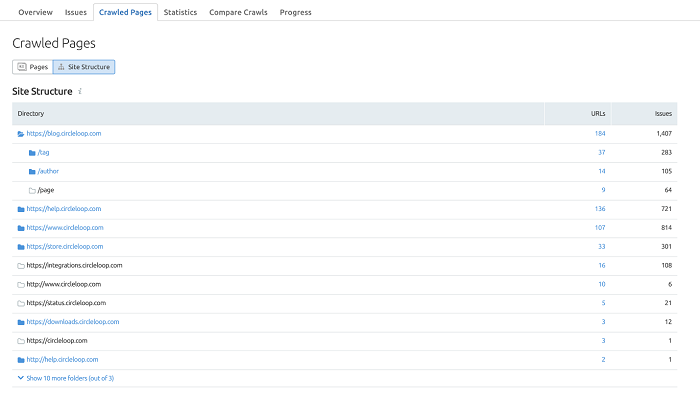Screen dimensions: 700x401
Task: Click URL count 16 for integrations.circleloop.com
Action: pyautogui.click(x=602, y=265)
